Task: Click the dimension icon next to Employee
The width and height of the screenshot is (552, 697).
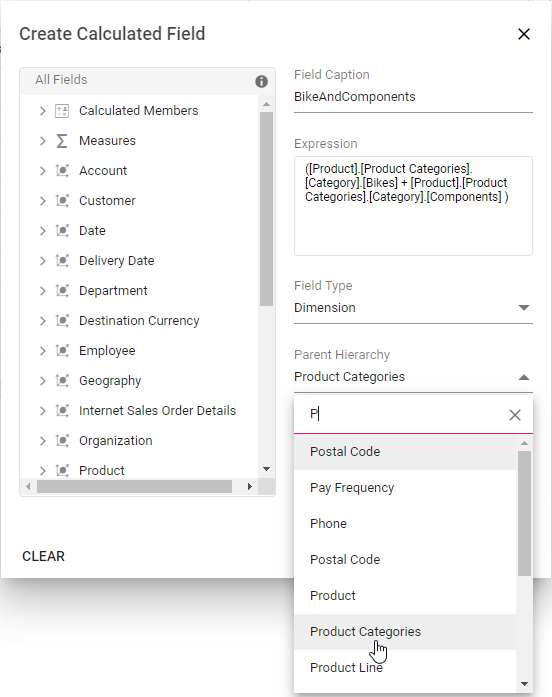Action: tap(62, 351)
